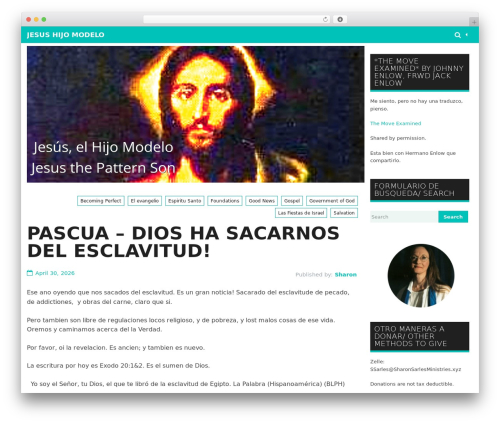Click the circular author portrait photo
The width and height of the screenshot is (500, 423).
(421, 276)
